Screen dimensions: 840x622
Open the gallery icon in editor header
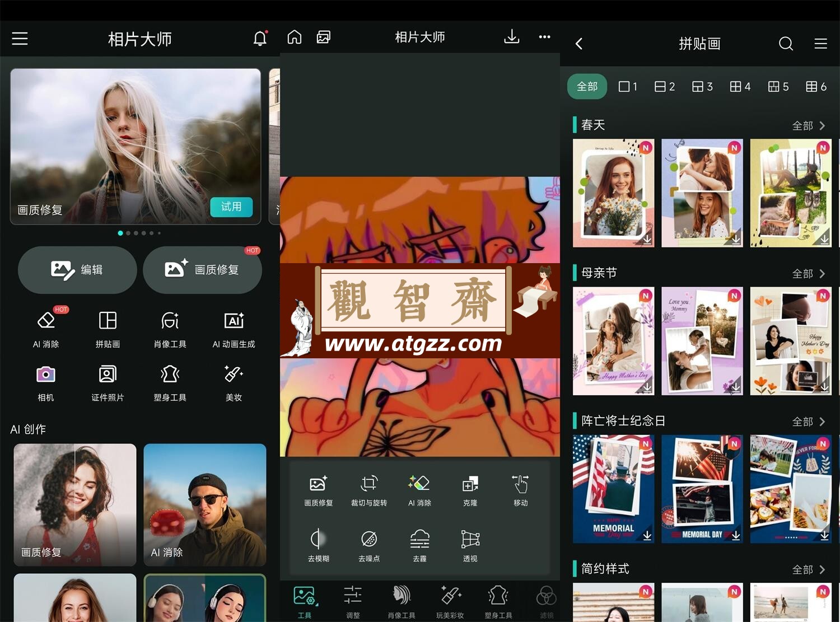coord(324,37)
